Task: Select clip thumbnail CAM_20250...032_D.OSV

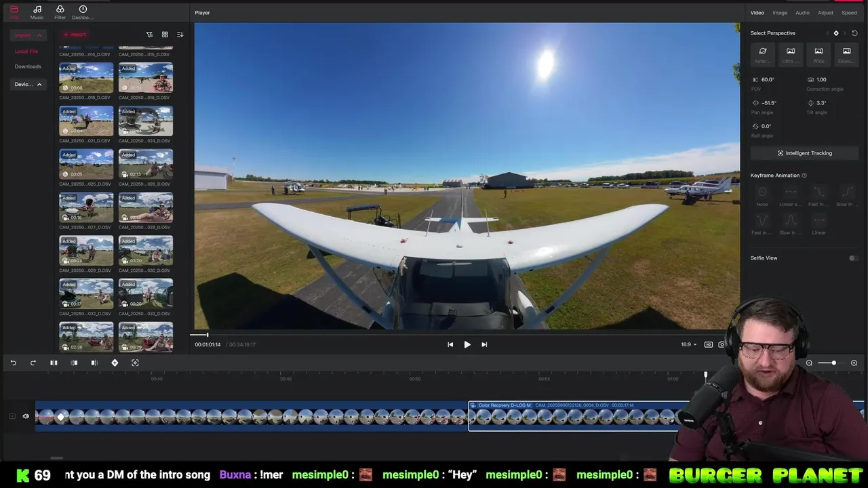Action: pyautogui.click(x=86, y=294)
